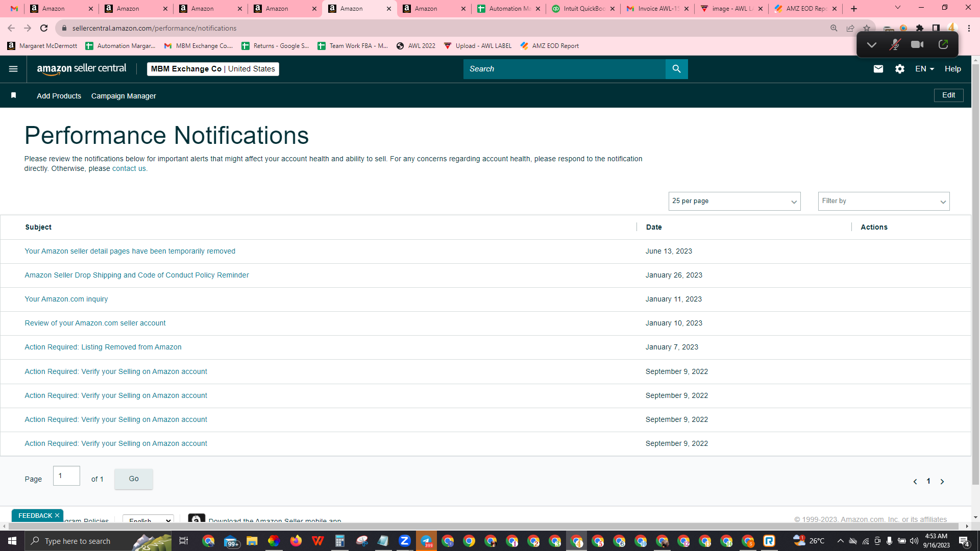
Task: Close the FEEDBACK tab with X
Action: point(57,515)
